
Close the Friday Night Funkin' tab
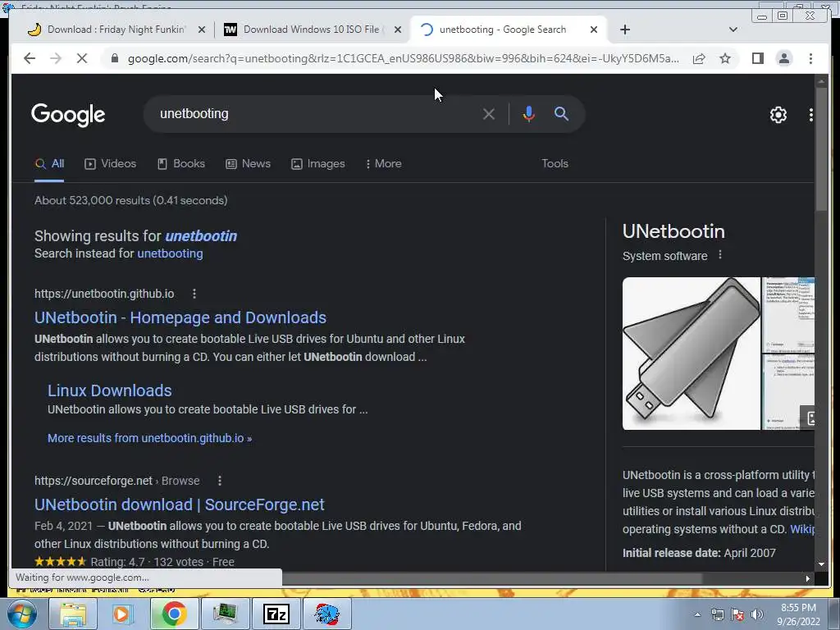(x=202, y=30)
